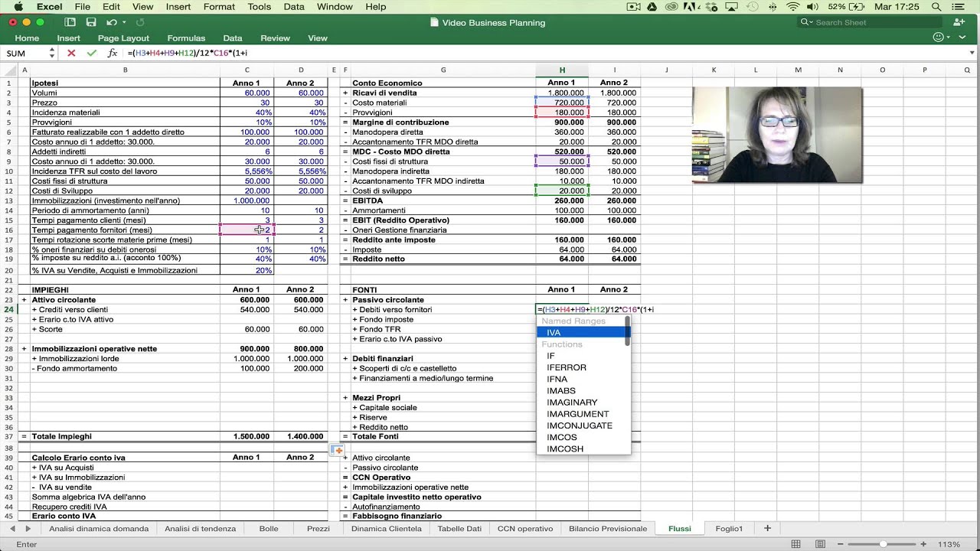The width and height of the screenshot is (980, 551).
Task: Switch to the CCN operativo sheet tab
Action: tap(525, 529)
